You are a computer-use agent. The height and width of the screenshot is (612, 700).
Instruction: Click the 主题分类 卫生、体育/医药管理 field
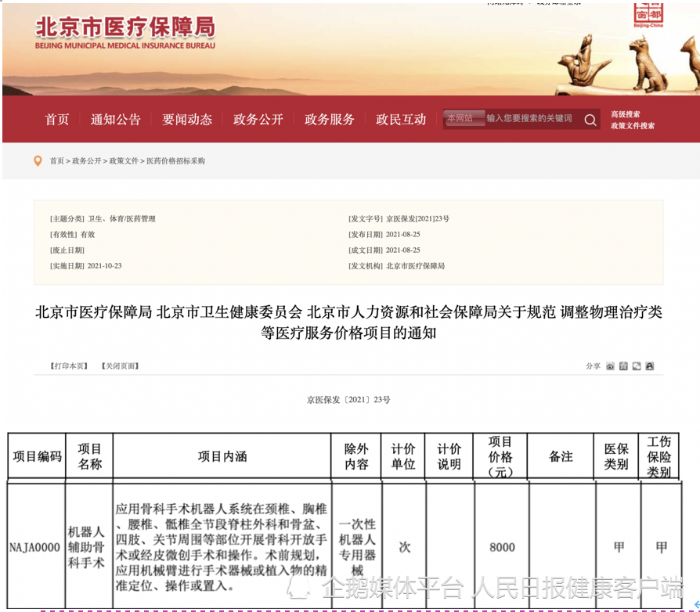coord(103,219)
